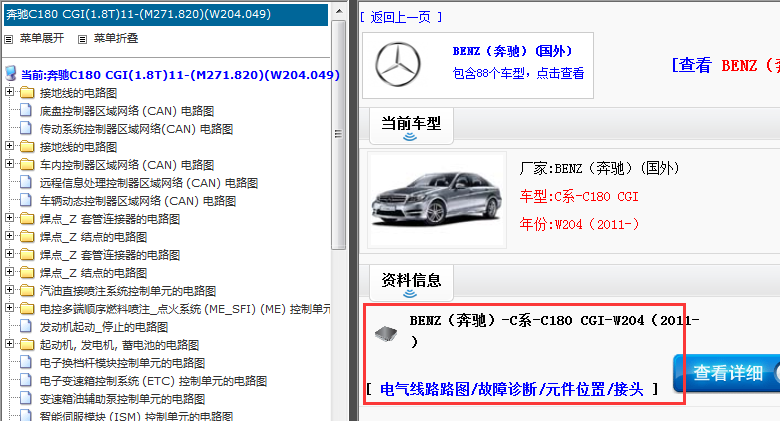Click the Mercedes-Benz star logo

pyautogui.click(x=397, y=64)
